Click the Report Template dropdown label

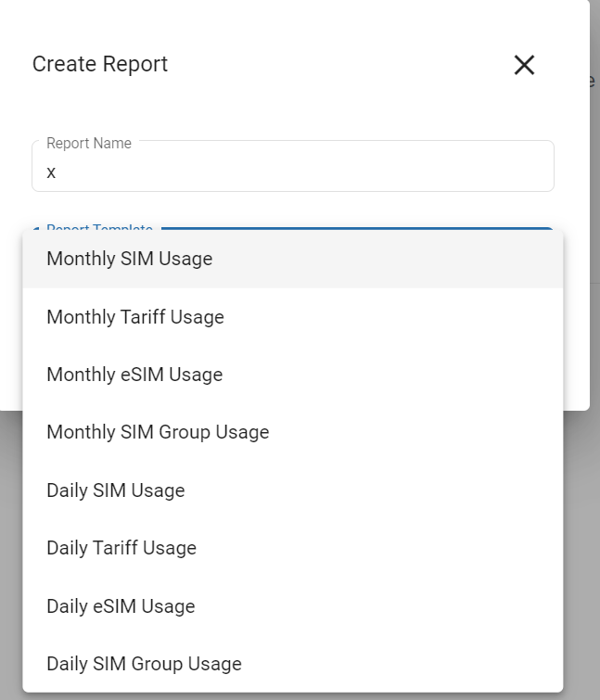point(99,228)
